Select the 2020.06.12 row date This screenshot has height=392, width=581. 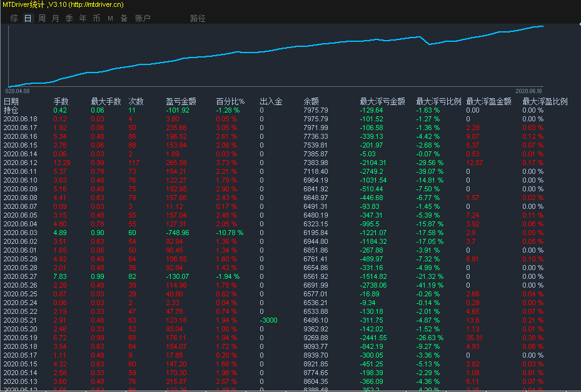click(x=21, y=163)
